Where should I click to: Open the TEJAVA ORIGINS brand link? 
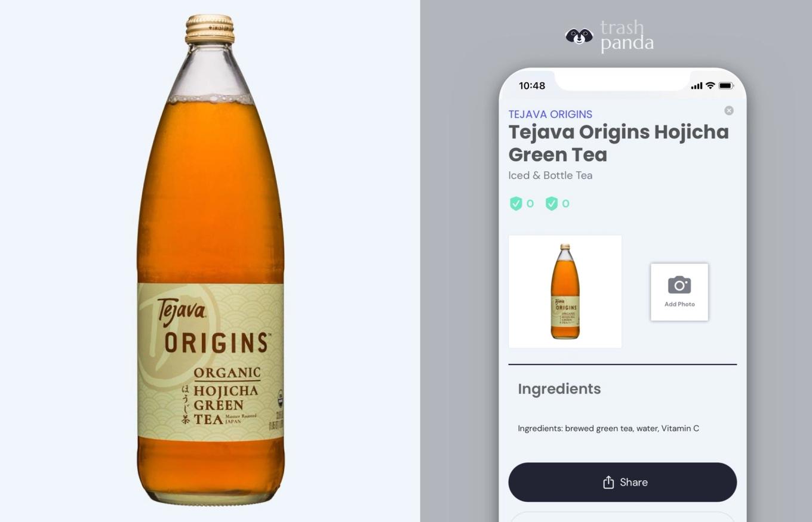550,114
